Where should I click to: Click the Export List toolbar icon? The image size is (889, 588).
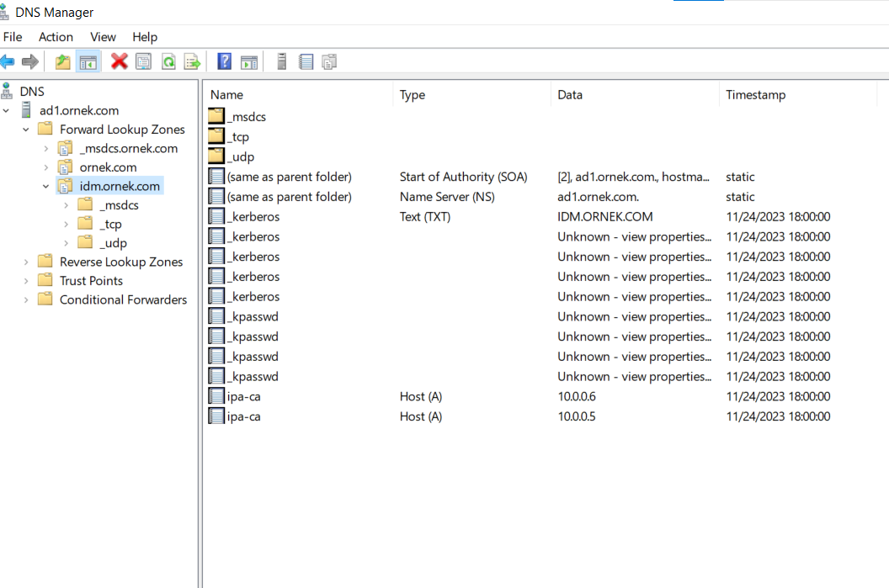coord(192,61)
